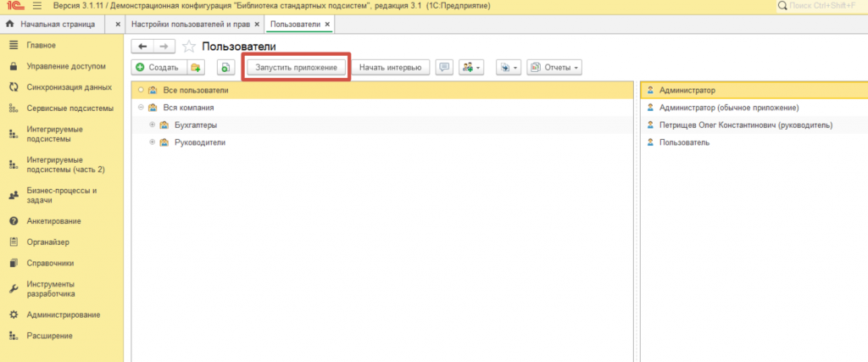Image resolution: width=868 pixels, height=362 pixels.
Task: Select Руководители group row
Action: click(x=382, y=142)
